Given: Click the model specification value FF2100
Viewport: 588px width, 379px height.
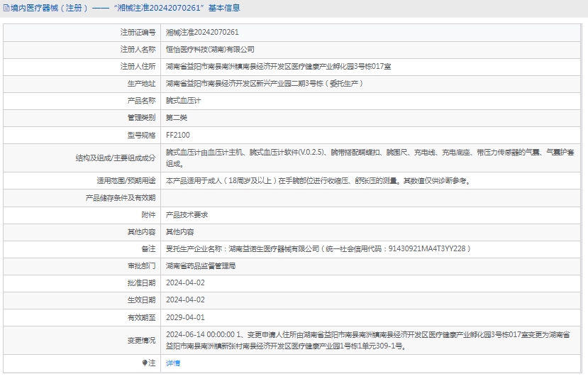Looking at the screenshot, I should click(x=178, y=135).
